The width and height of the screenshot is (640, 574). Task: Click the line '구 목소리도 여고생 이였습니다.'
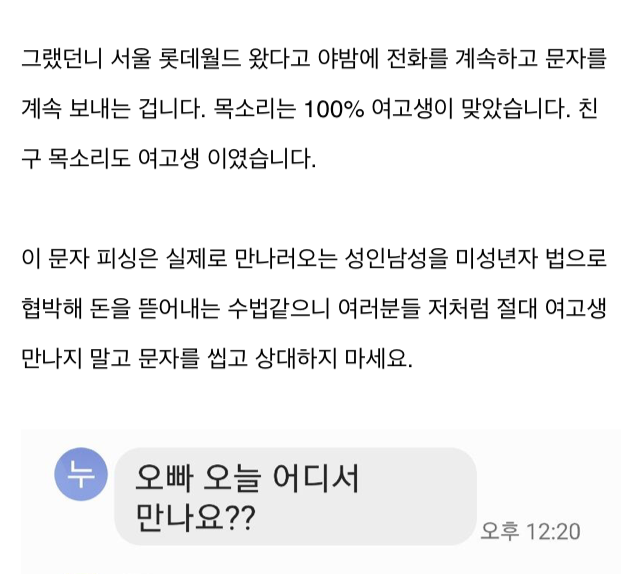(167, 158)
